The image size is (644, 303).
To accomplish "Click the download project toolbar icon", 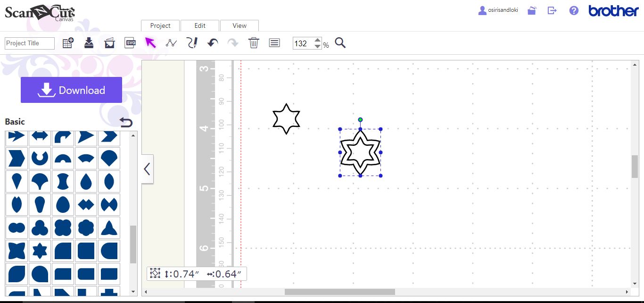I will pyautogui.click(x=89, y=42).
